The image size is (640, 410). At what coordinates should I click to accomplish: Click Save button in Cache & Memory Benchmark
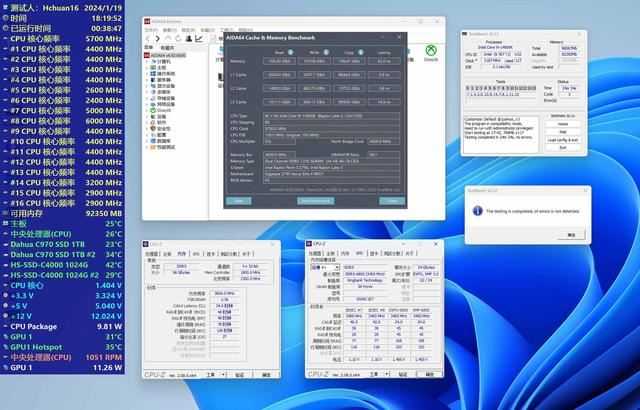point(238,201)
